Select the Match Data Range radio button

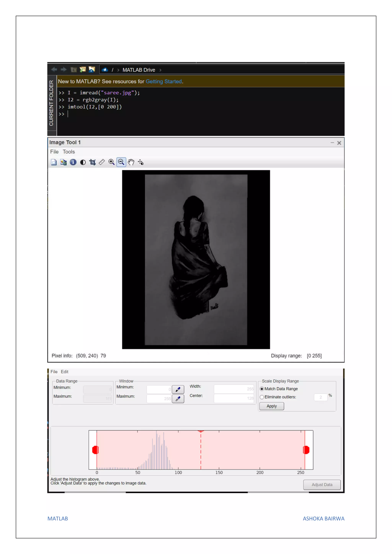[262, 389]
